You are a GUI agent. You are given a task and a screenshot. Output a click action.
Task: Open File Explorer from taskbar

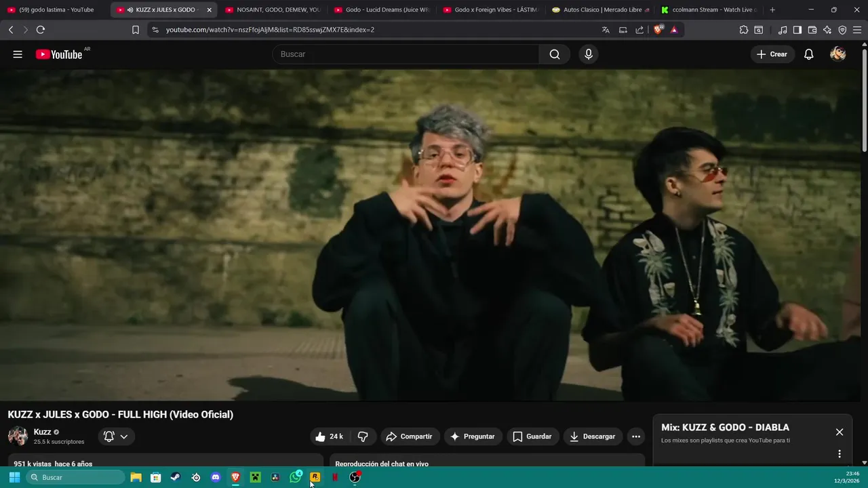[136, 477]
